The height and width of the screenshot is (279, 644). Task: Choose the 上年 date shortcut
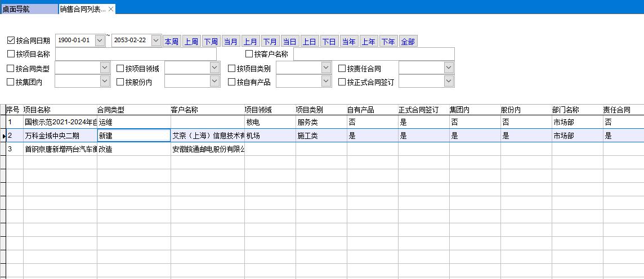click(x=368, y=42)
